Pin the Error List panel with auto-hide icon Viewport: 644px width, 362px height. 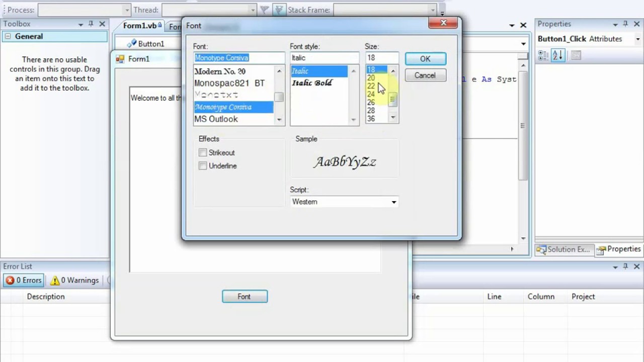(x=625, y=266)
